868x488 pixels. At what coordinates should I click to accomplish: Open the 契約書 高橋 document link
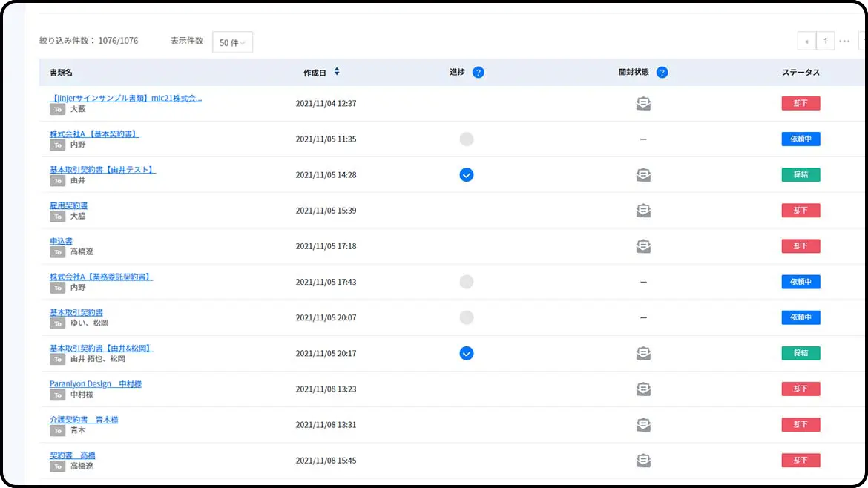[73, 455]
